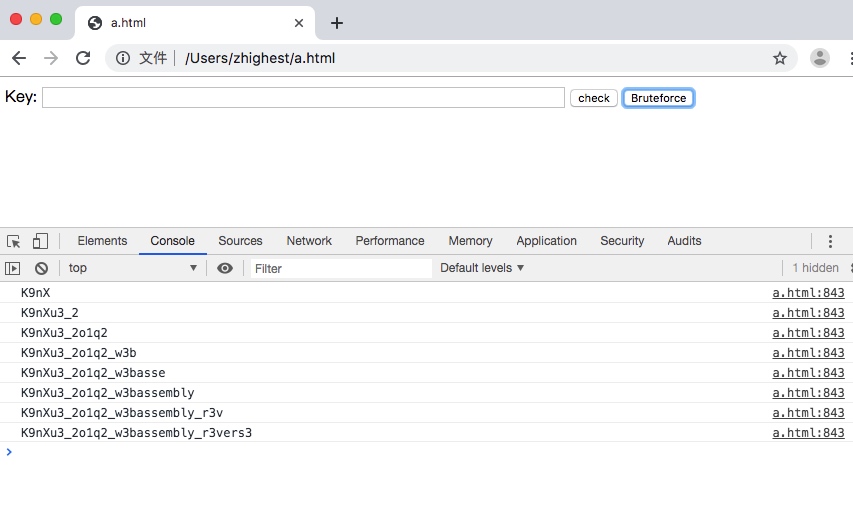
Task: Bookmark this page with the star icon
Action: pos(780,58)
